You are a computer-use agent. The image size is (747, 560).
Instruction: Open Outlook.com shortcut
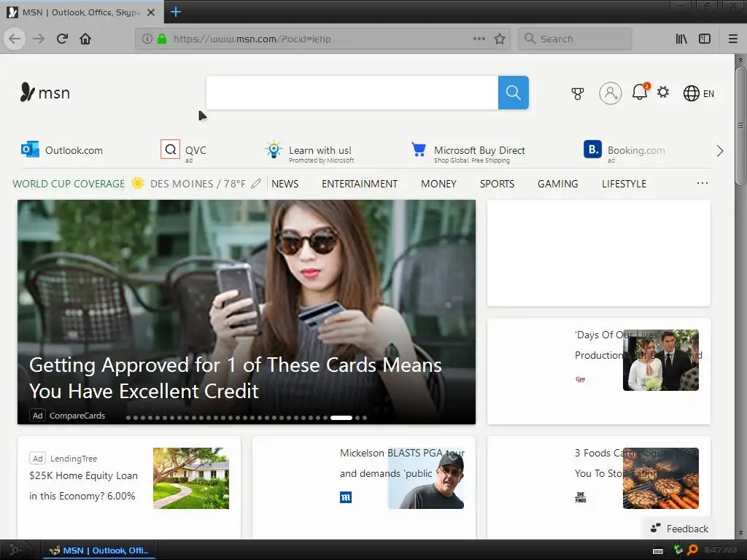point(62,150)
